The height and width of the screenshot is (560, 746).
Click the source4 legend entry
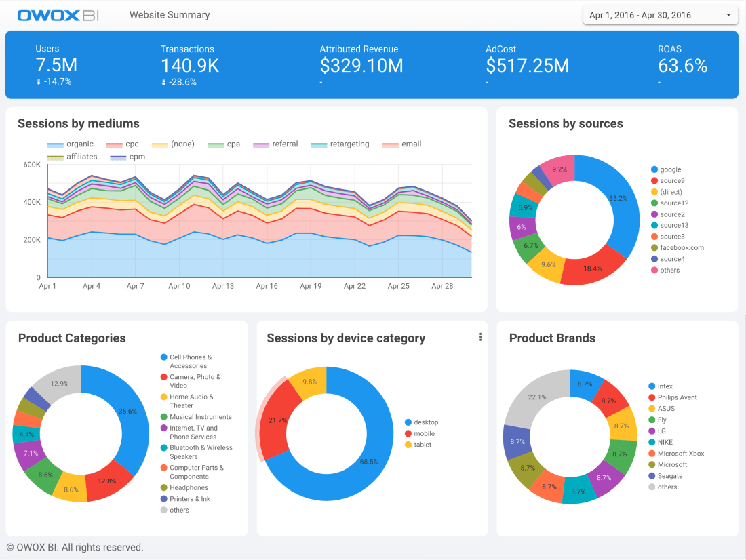[x=668, y=259]
